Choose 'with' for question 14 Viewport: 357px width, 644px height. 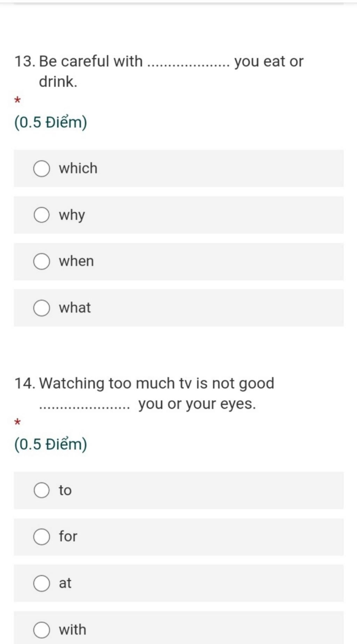coord(41,630)
